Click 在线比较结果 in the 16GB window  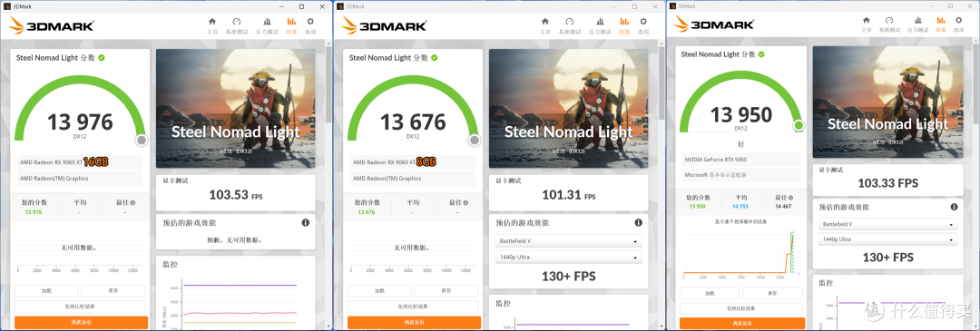(x=80, y=307)
